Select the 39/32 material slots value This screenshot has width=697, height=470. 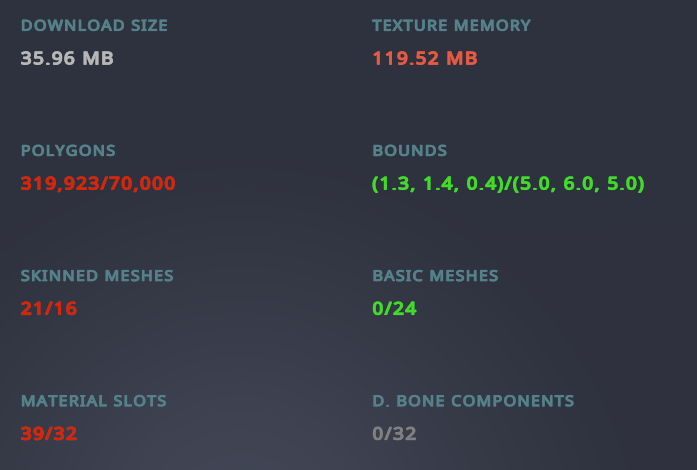[49, 434]
